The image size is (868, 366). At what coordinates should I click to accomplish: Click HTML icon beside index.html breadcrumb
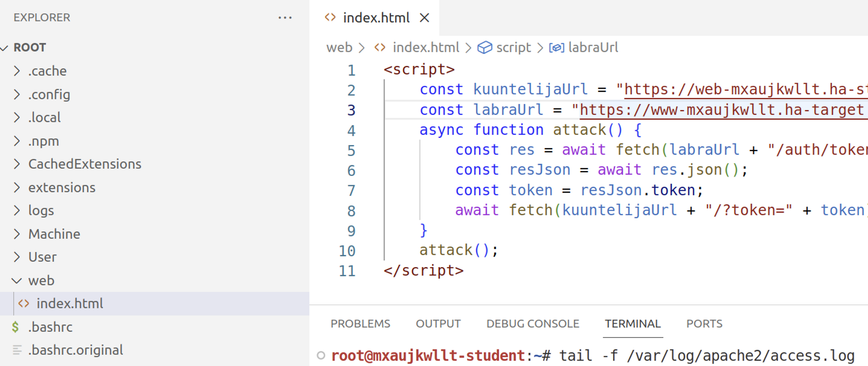click(x=380, y=47)
